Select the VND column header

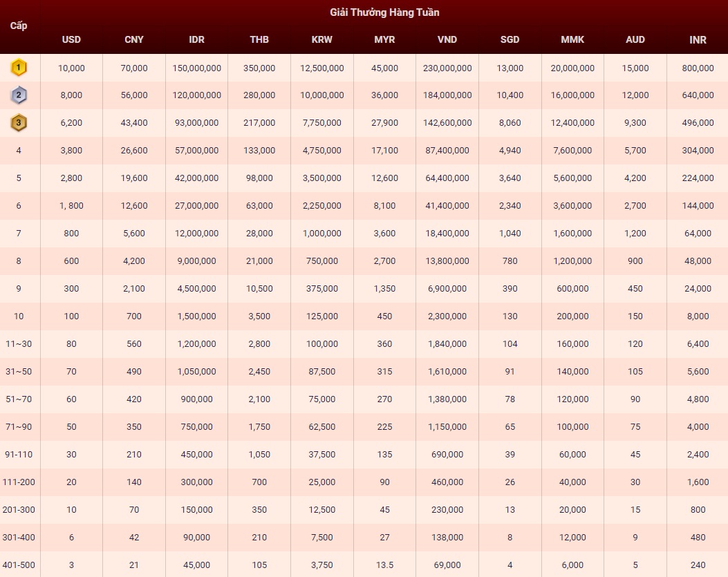pyautogui.click(x=447, y=39)
